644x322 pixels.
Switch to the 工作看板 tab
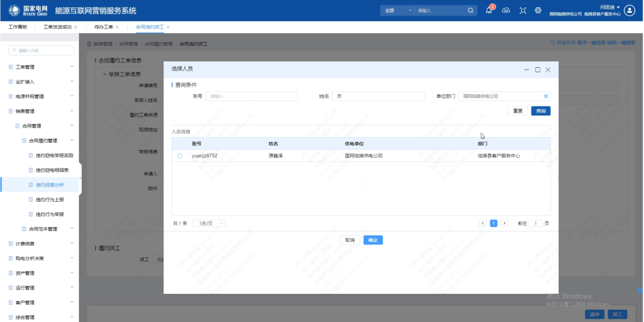click(x=18, y=27)
